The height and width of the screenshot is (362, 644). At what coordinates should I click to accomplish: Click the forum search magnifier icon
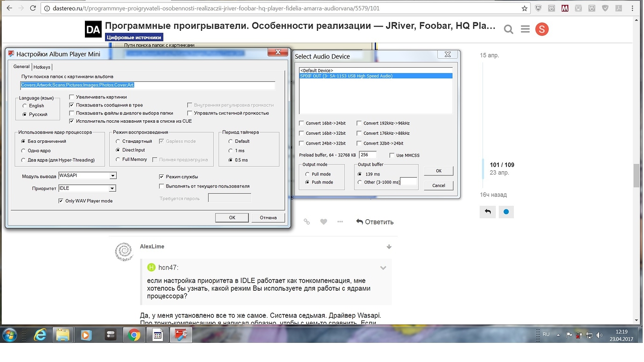509,30
